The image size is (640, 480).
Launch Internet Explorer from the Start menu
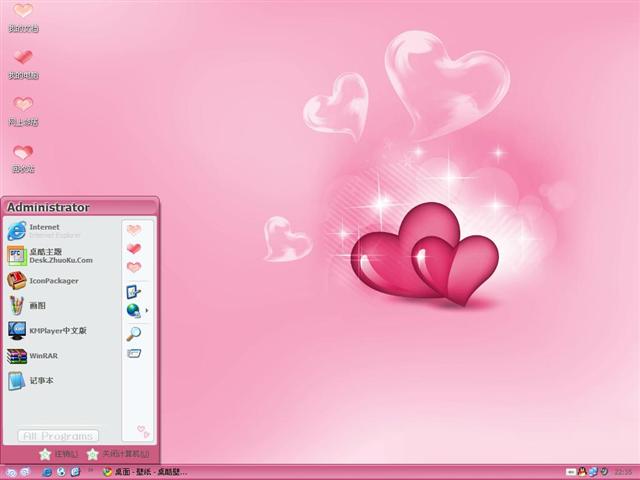pyautogui.click(x=44, y=231)
